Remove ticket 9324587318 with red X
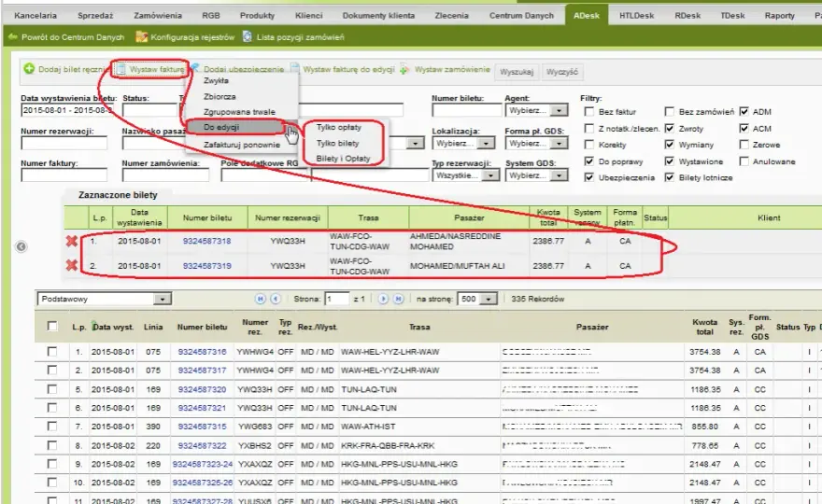The width and height of the screenshot is (822, 504). [x=72, y=241]
